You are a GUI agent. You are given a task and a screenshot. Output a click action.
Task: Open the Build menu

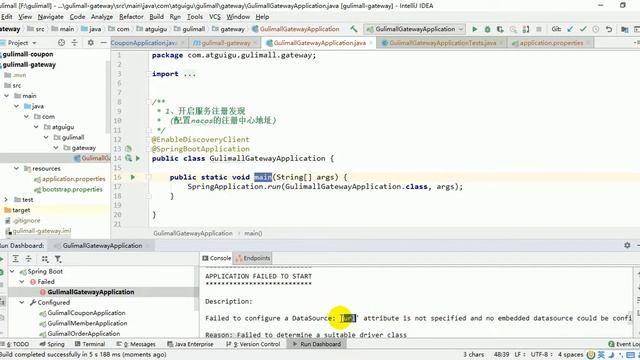coord(156,17)
